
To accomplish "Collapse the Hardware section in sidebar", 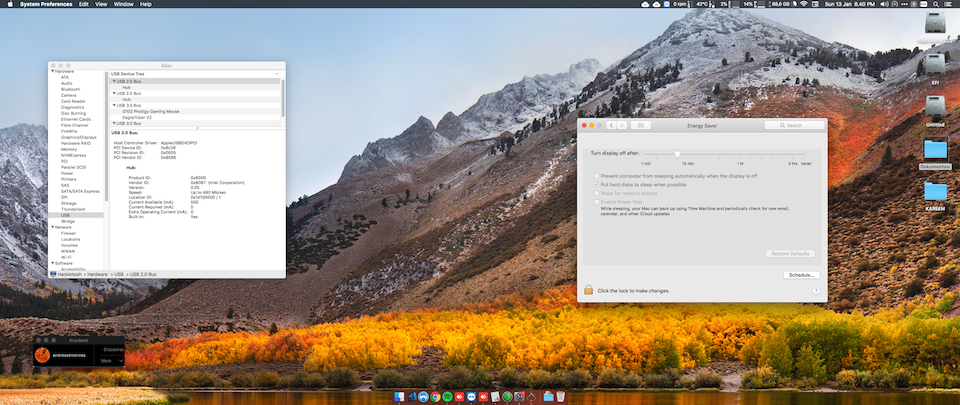I will pyautogui.click(x=52, y=71).
